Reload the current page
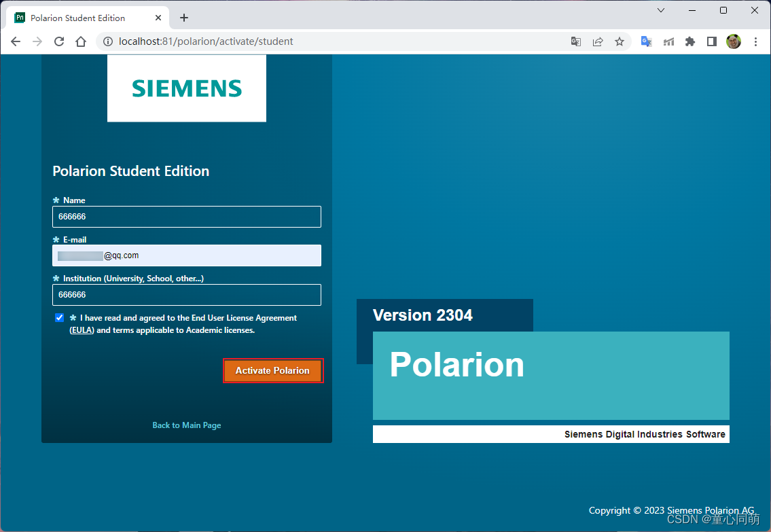 click(x=59, y=42)
